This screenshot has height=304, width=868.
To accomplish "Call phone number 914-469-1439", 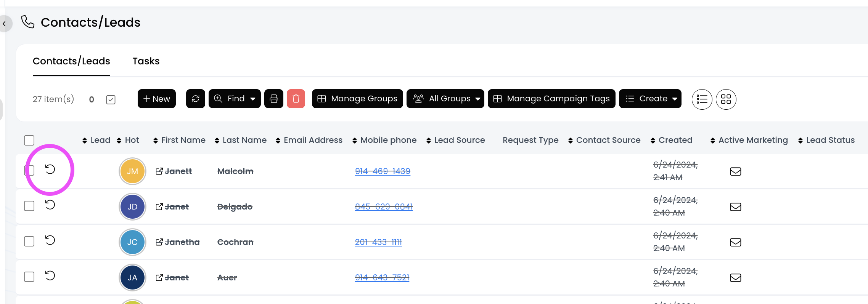I will (x=383, y=171).
